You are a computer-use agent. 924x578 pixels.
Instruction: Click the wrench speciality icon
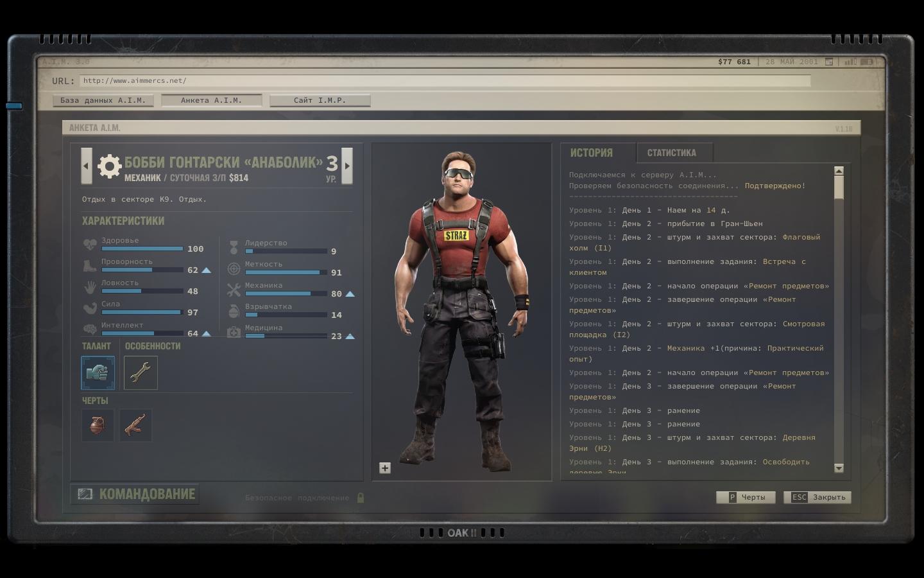point(141,373)
